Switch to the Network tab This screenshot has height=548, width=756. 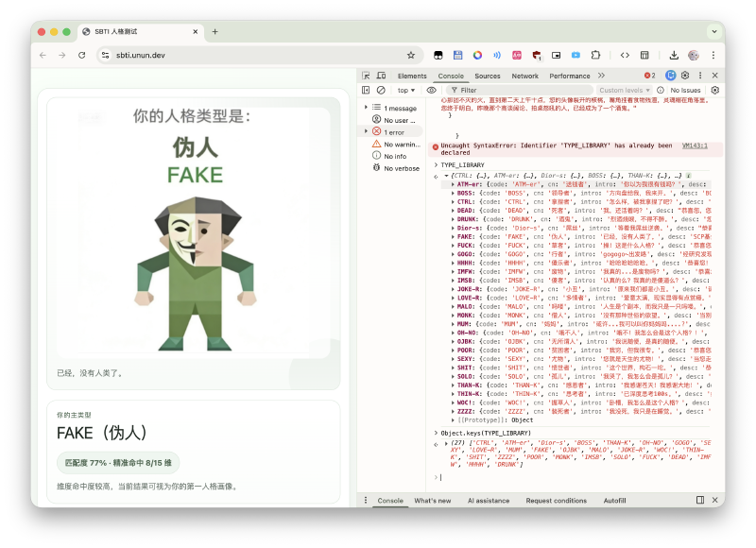click(x=524, y=76)
